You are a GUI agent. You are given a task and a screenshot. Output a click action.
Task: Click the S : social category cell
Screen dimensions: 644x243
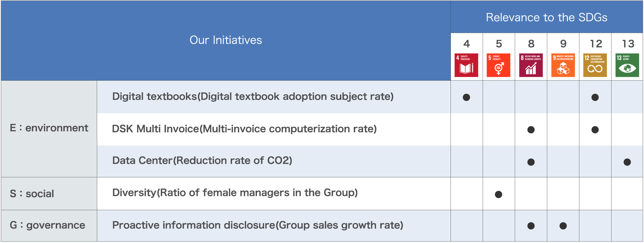49,194
